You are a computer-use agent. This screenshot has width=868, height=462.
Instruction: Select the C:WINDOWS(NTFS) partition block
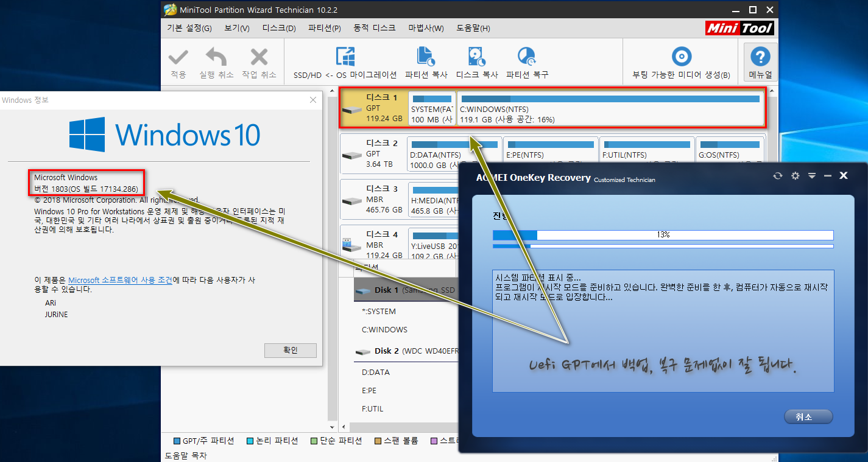pyautogui.click(x=612, y=109)
